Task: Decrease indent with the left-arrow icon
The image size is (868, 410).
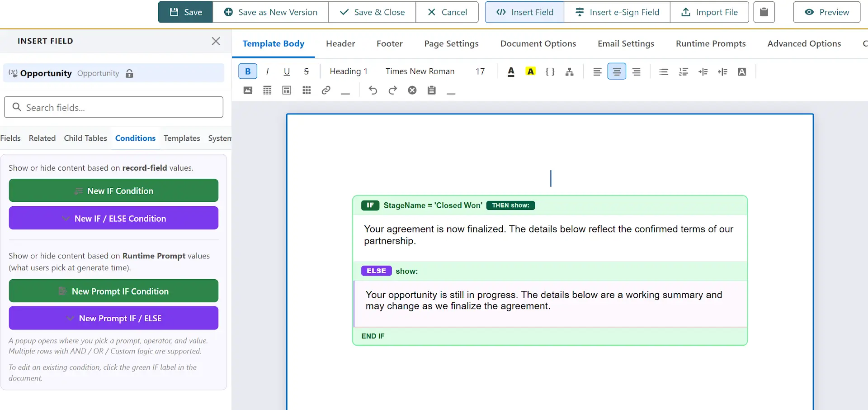Action: point(722,72)
